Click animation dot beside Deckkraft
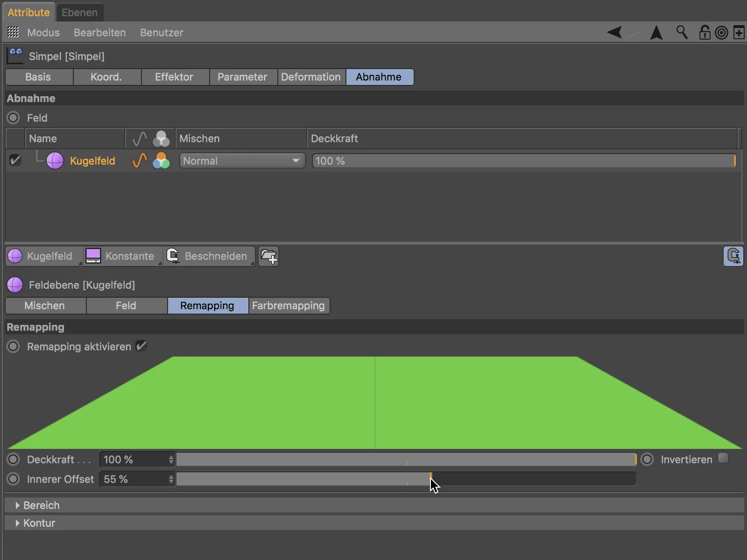Screen dimensions: 747x560 pyautogui.click(x=14, y=459)
